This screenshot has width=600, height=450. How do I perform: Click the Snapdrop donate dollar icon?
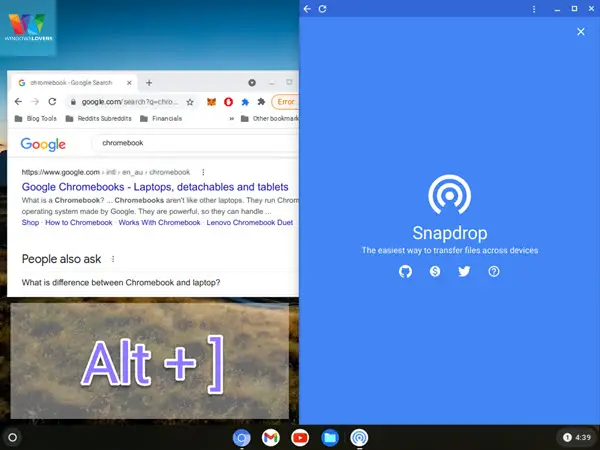tap(435, 271)
